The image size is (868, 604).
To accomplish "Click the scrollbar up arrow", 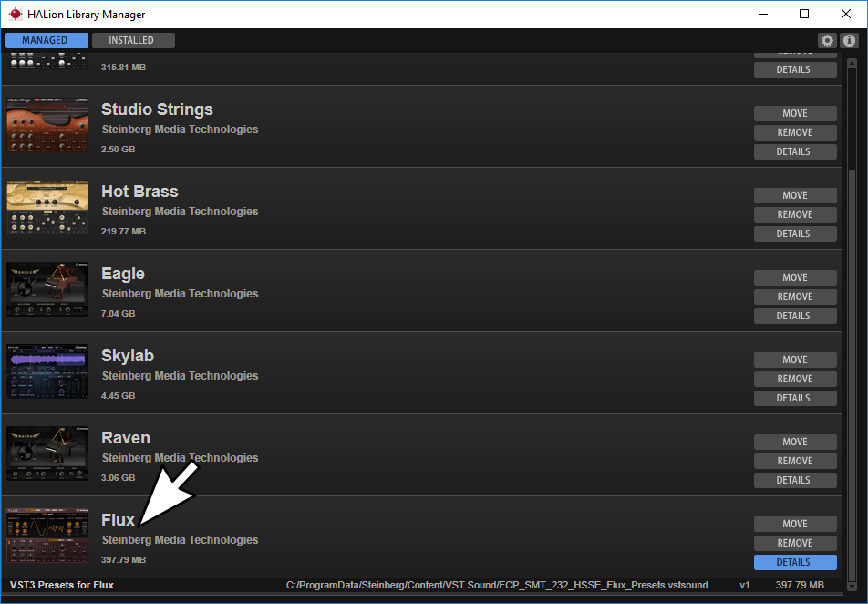I will (852, 63).
